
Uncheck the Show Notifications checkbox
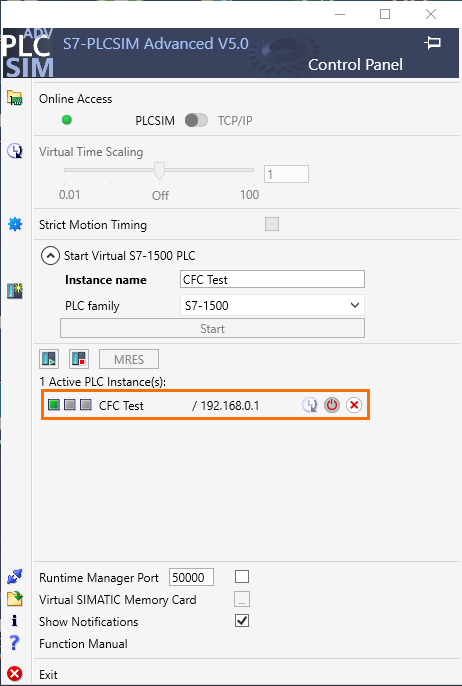[x=242, y=620]
